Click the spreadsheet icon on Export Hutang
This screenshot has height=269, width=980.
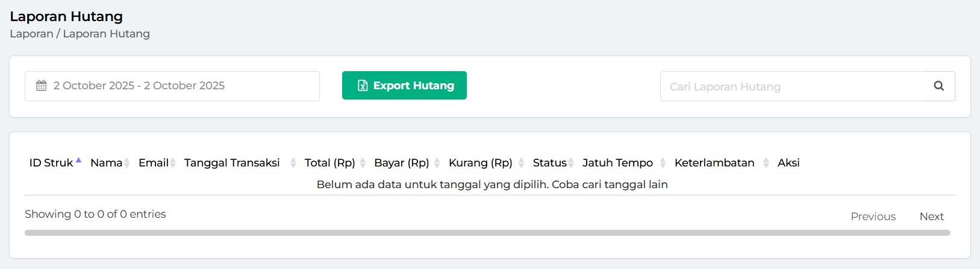[363, 86]
